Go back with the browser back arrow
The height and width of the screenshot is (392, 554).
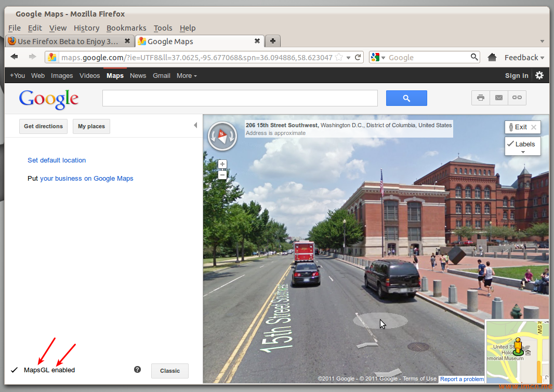14,57
